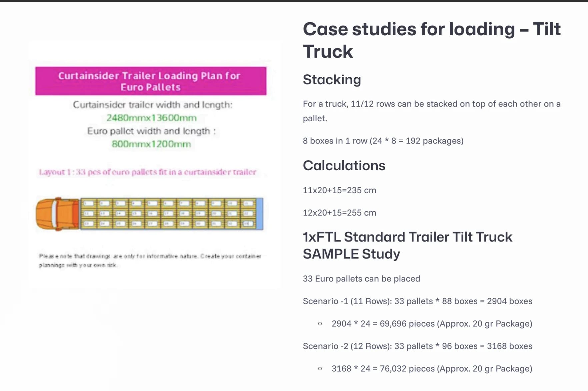Click the bullet before '2904 * 24 = 69,696 pieces'

[320, 323]
